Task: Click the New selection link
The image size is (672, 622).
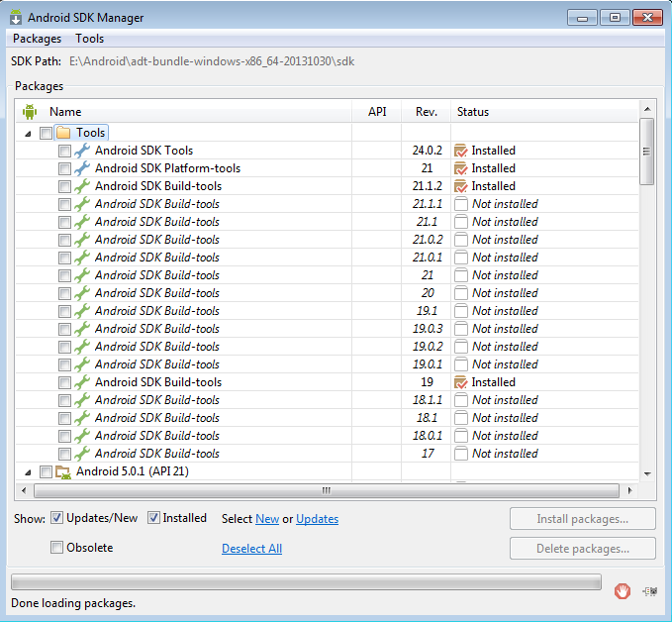Action: (x=267, y=519)
